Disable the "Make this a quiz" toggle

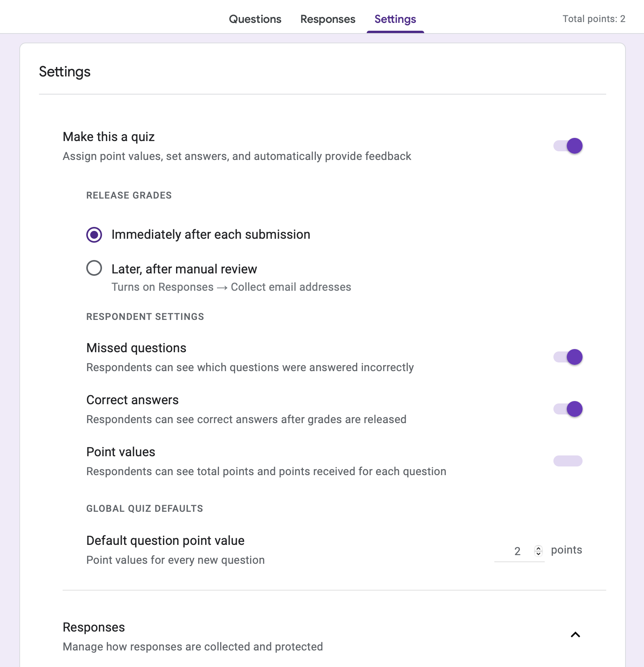[x=568, y=146]
